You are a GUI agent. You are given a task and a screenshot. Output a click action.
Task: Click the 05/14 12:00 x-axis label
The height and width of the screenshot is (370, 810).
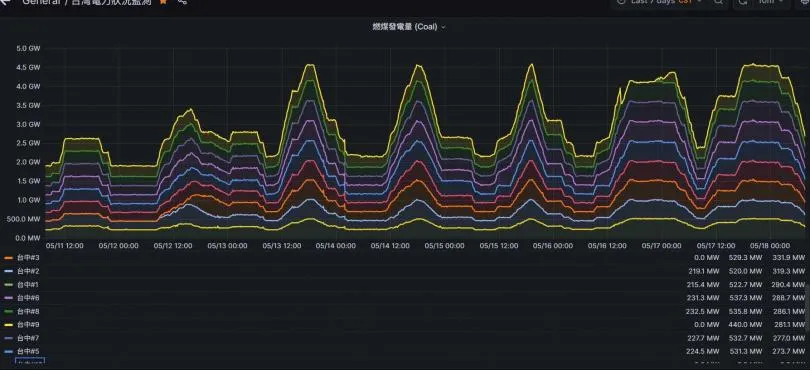point(390,246)
